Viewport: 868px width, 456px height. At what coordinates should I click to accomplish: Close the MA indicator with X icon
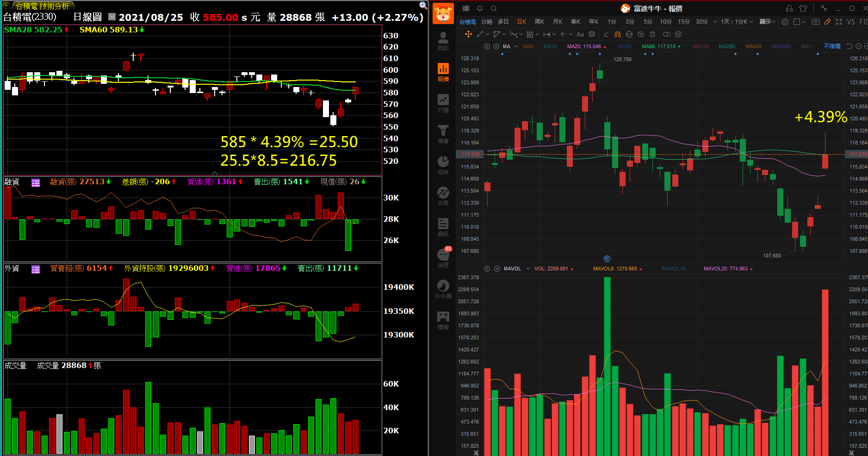click(x=496, y=46)
